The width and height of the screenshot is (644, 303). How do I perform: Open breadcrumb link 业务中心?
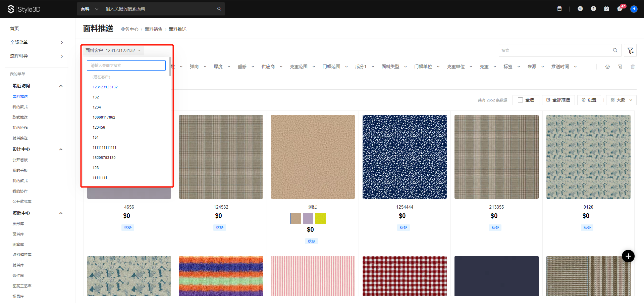(129, 29)
